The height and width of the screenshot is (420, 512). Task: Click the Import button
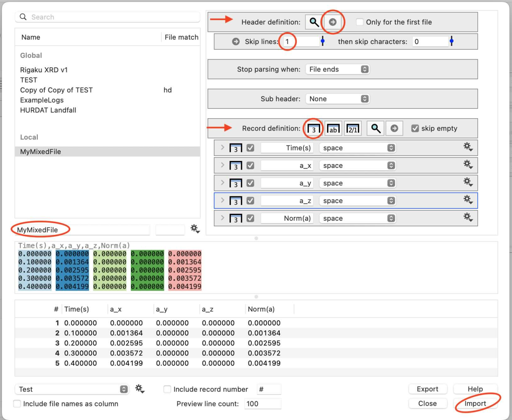(476, 403)
